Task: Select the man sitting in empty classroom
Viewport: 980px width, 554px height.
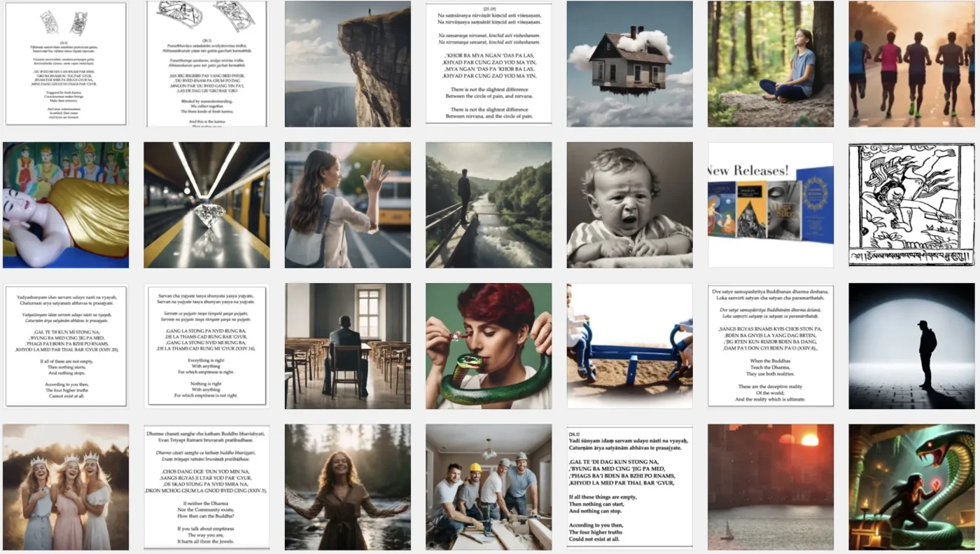Action: pyautogui.click(x=347, y=346)
